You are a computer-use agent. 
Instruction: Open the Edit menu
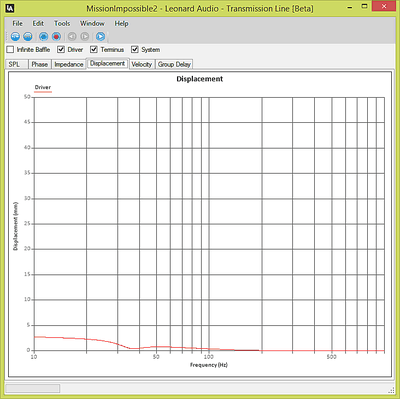click(38, 23)
